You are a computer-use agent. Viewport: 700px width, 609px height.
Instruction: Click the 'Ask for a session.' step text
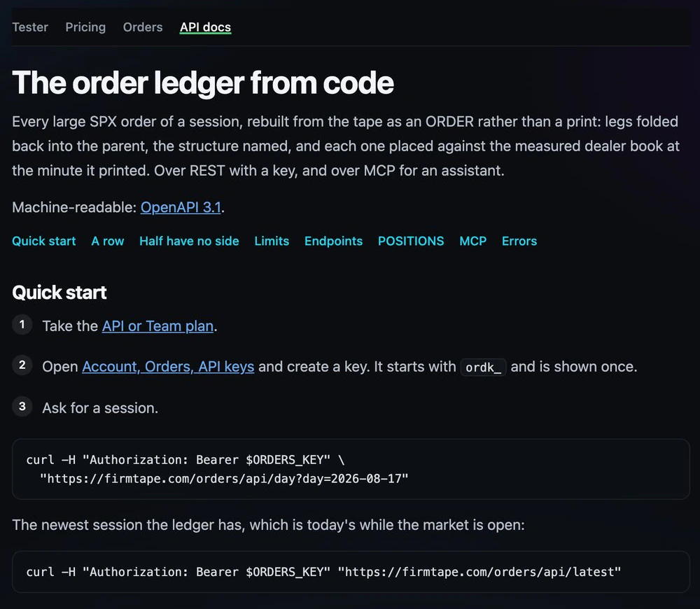click(100, 408)
